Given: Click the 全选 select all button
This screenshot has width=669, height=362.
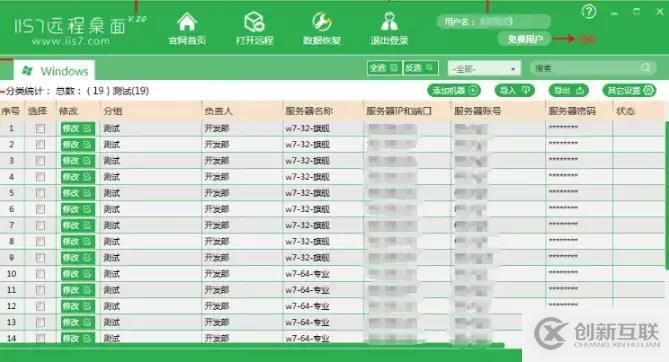Looking at the screenshot, I should 384,68.
